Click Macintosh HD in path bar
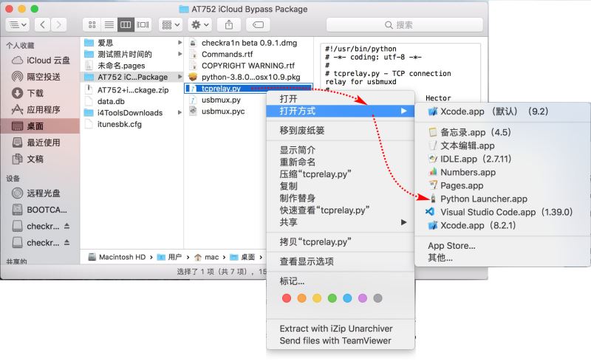The image size is (591, 364). [x=117, y=257]
